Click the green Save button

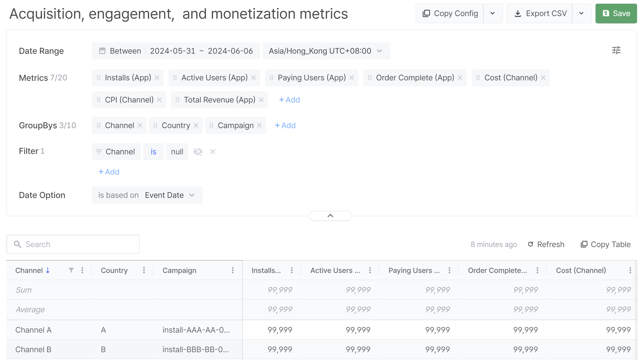(x=616, y=13)
